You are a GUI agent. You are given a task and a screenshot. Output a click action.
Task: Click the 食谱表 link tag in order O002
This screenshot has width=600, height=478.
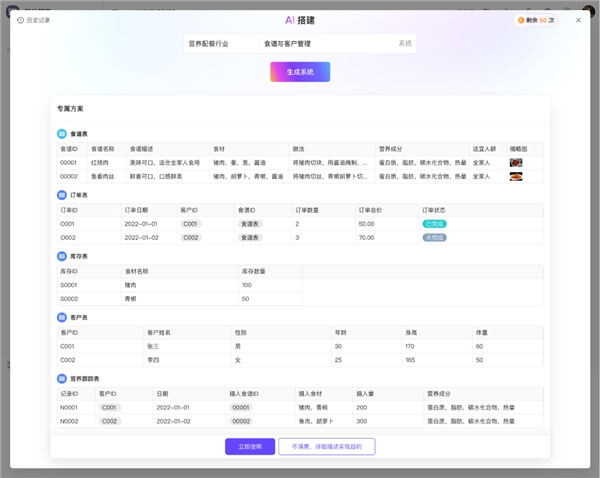click(249, 238)
